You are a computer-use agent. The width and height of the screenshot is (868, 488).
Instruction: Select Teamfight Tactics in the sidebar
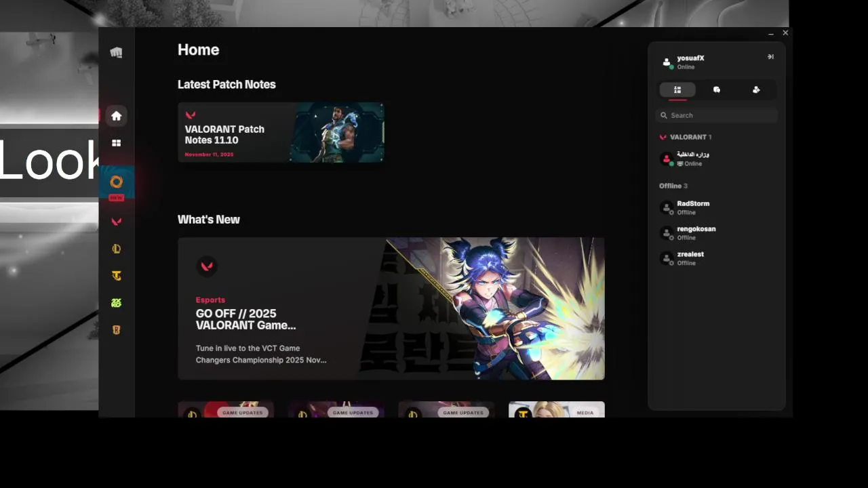[117, 276]
